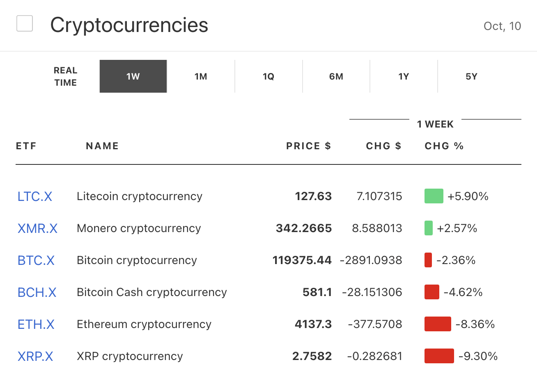Screen dimensions: 537x392
Task: Click the BTC.X ticker link
Action: (x=36, y=260)
